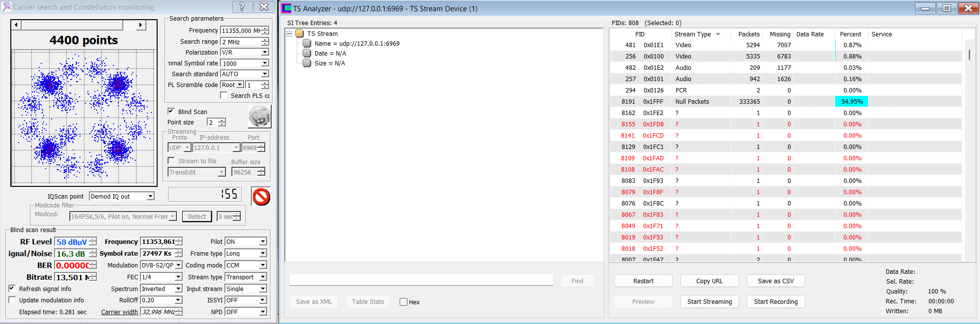The image size is (980, 324).
Task: Uncheck Refresh signal info
Action: coord(12,289)
